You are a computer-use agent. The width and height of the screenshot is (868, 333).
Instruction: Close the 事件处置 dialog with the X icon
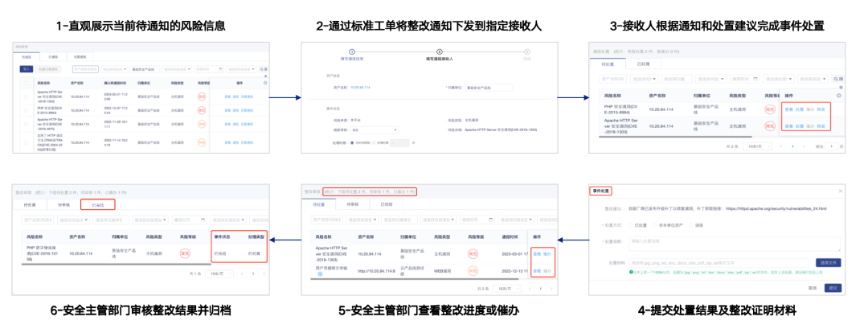841,191
